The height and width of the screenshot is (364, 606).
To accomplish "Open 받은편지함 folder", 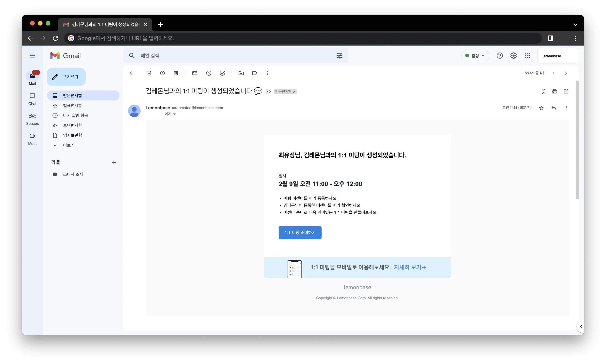I will point(83,95).
